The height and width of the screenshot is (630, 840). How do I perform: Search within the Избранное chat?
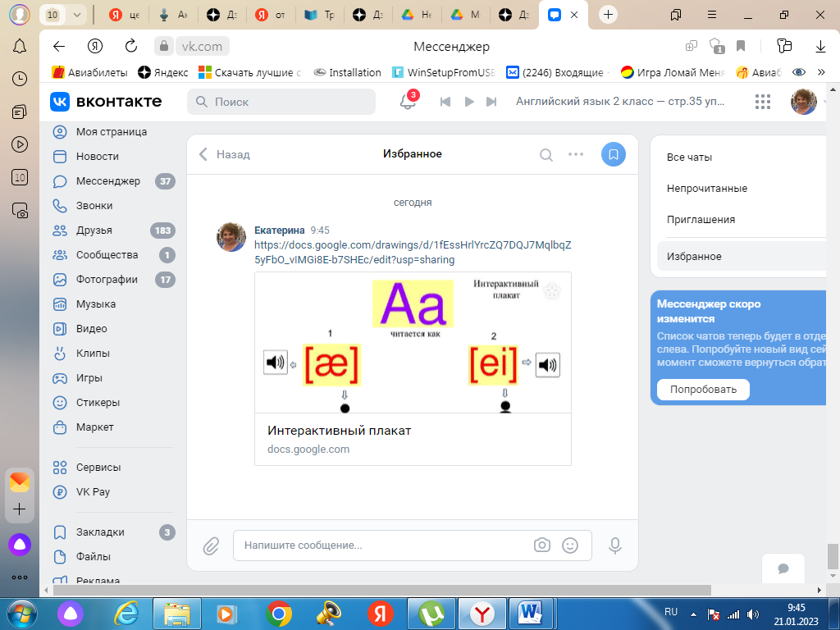546,154
